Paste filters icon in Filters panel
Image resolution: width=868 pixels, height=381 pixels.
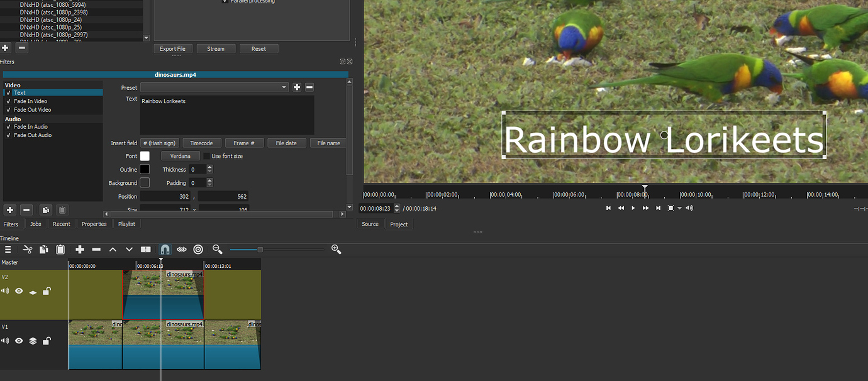pyautogui.click(x=62, y=210)
